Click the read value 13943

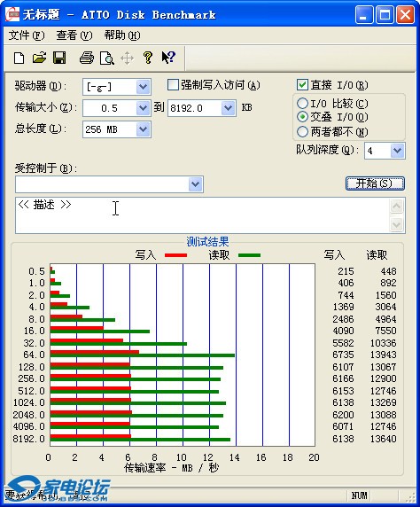pos(383,355)
